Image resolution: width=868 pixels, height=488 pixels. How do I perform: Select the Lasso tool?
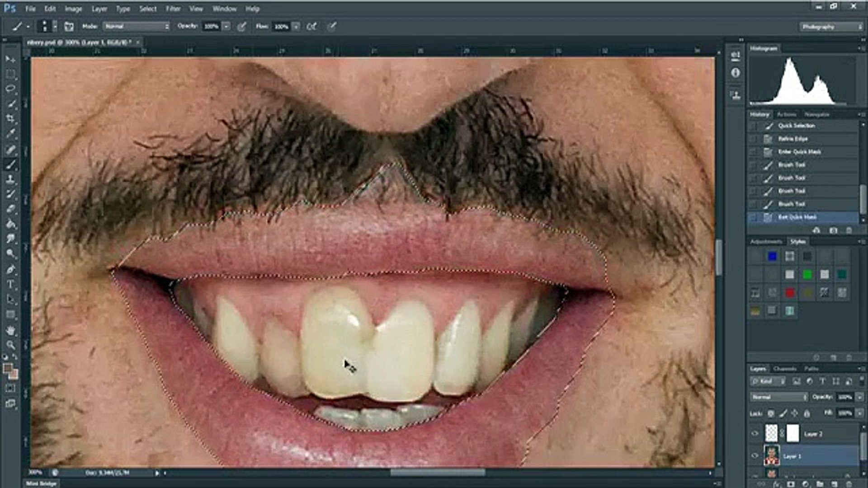click(x=11, y=89)
